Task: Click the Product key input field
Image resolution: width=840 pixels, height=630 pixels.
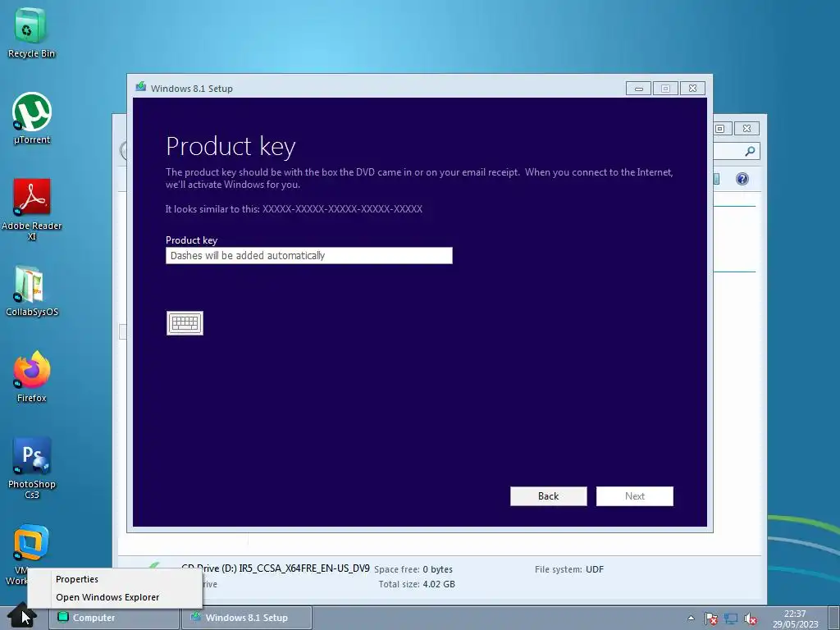Action: coord(309,256)
